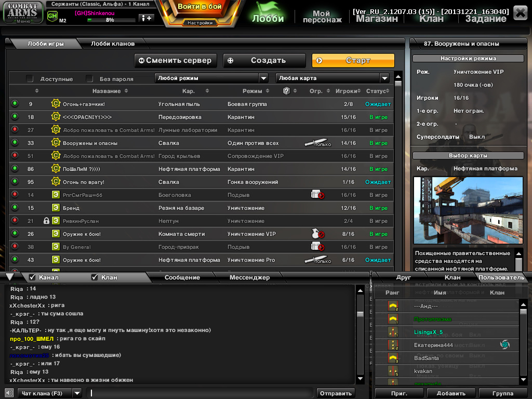Enable the Без пароля filter checkbox

coord(89,79)
